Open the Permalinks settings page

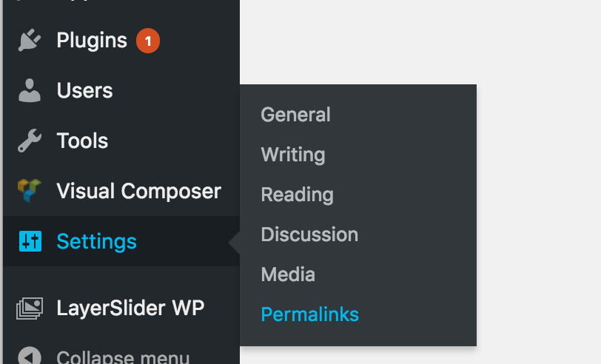pos(309,314)
